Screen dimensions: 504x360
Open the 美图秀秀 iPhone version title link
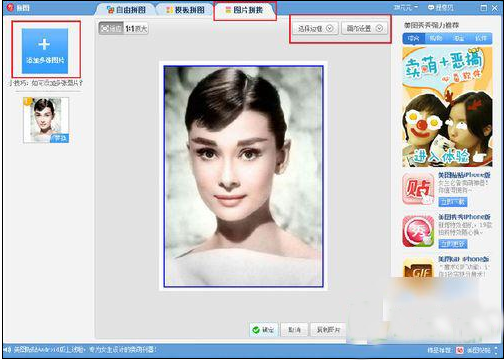click(464, 217)
